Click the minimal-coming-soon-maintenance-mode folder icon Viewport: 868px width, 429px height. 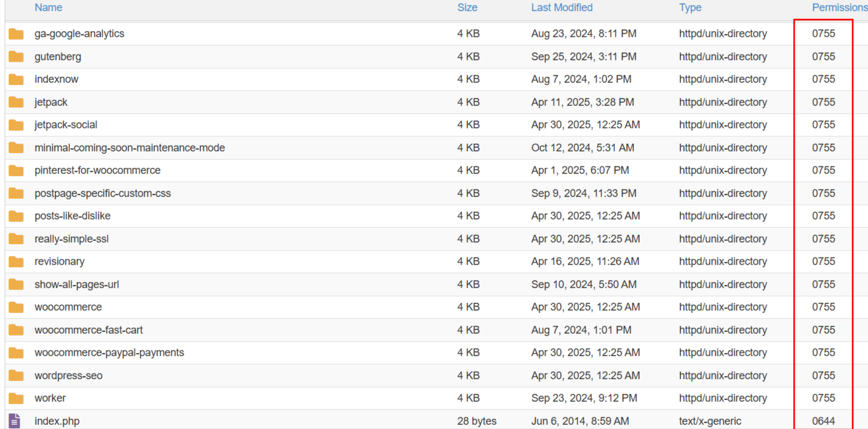[x=16, y=148]
